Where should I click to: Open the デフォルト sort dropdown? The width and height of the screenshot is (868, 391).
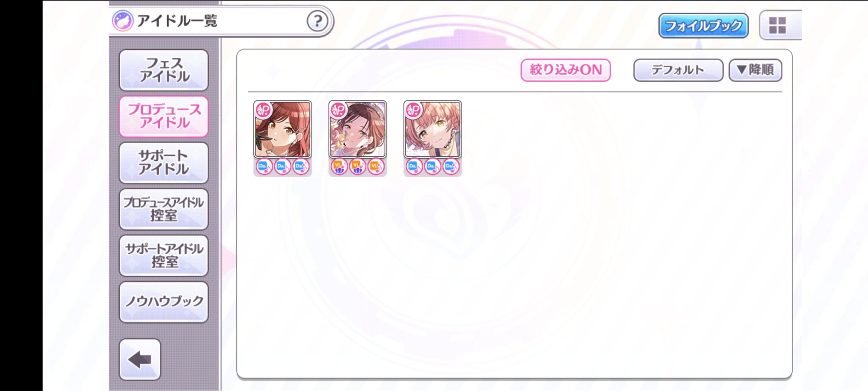click(678, 70)
